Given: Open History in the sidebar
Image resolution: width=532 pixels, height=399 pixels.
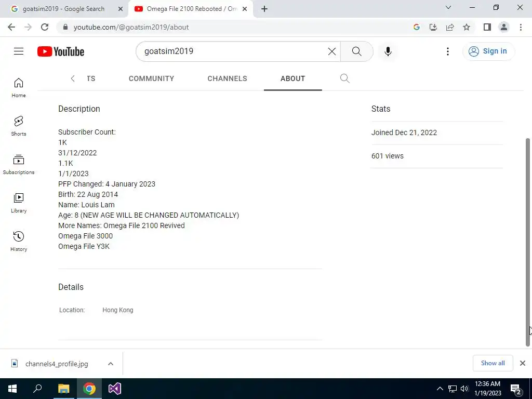Looking at the screenshot, I should tap(19, 241).
